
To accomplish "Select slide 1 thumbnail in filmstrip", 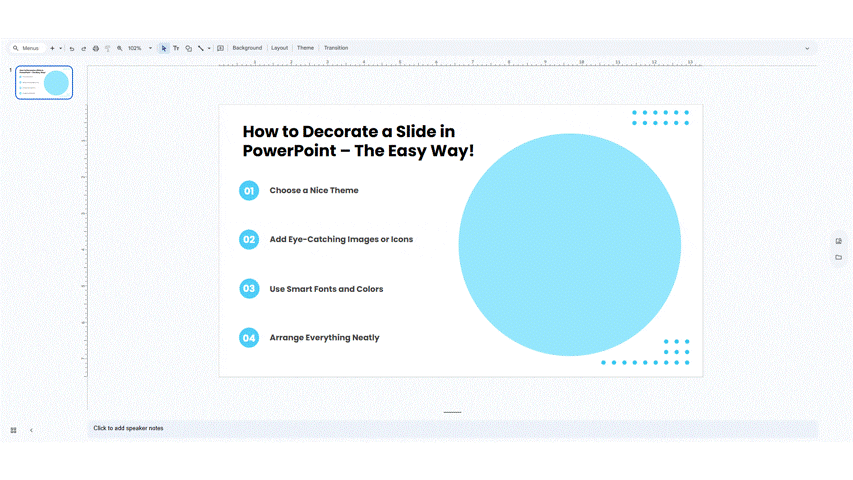I will [x=44, y=82].
